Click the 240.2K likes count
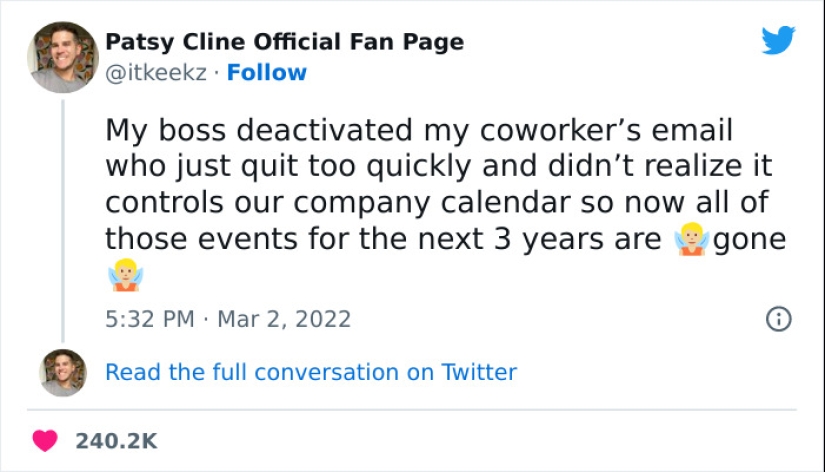This screenshot has height=472, width=825. [x=116, y=440]
